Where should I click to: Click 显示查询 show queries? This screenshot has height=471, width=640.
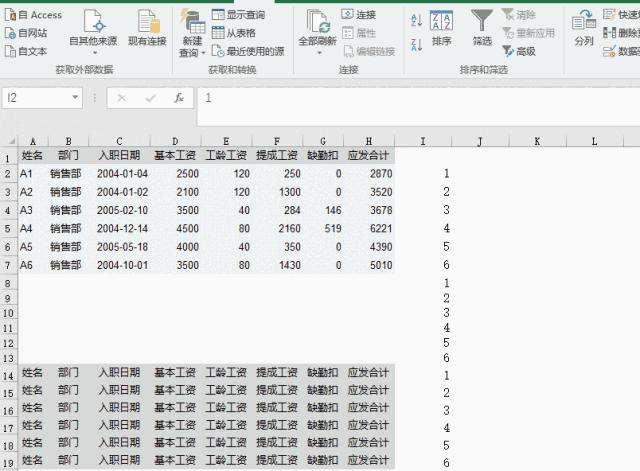239,15
